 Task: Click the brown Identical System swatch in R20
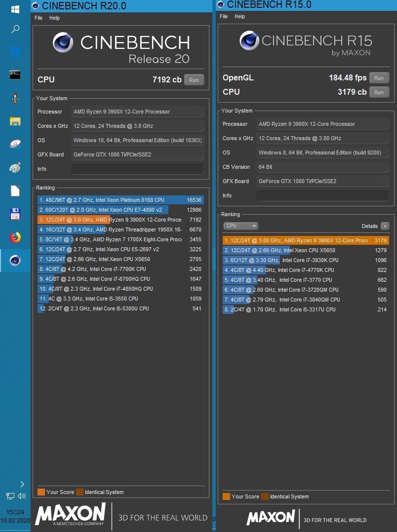pyautogui.click(x=80, y=492)
